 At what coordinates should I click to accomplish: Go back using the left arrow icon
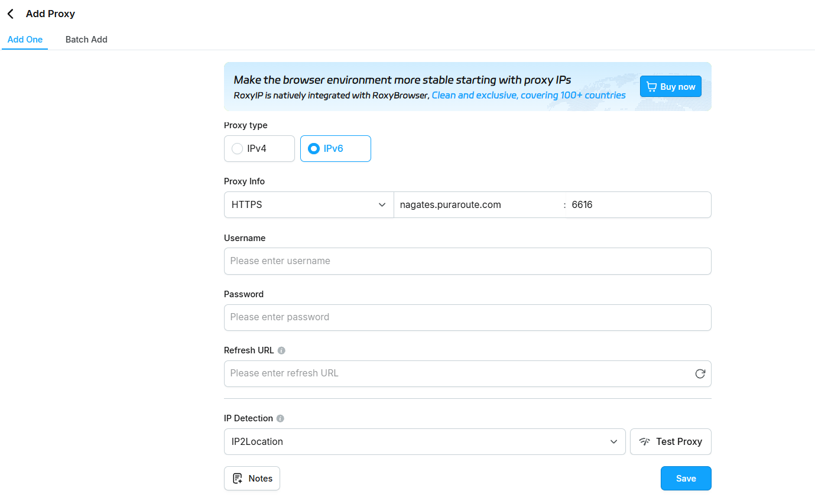11,14
